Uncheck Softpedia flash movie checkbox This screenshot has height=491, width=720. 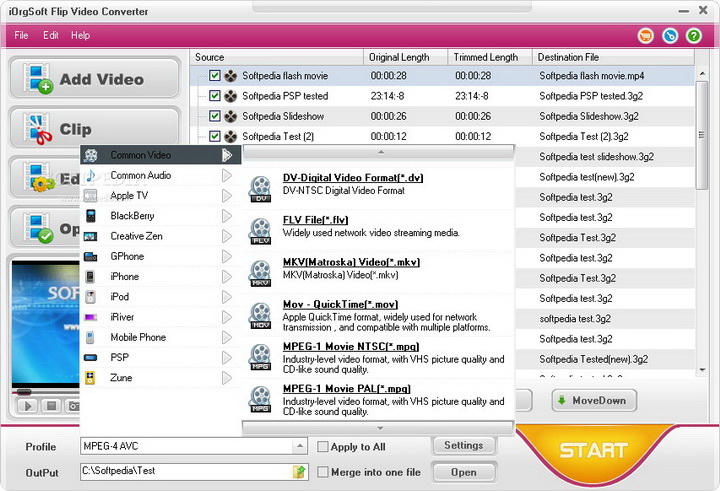coord(214,75)
